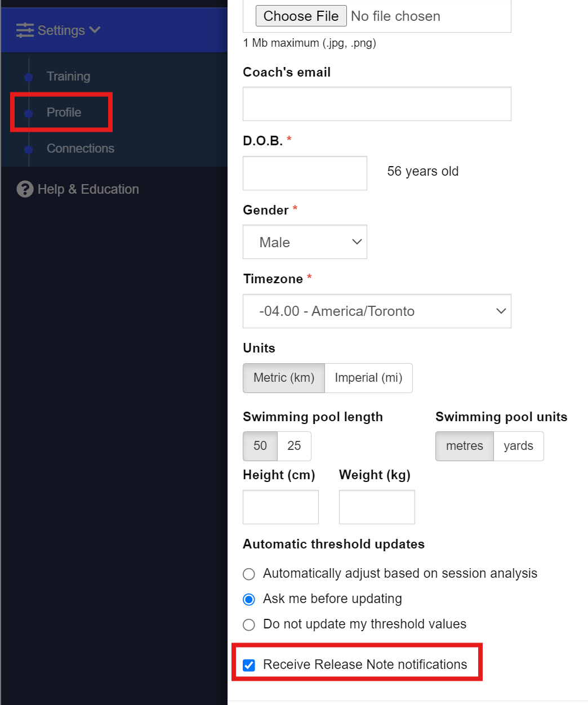Open the Training settings item
Viewport: 588px width, 705px height.
[x=68, y=77]
